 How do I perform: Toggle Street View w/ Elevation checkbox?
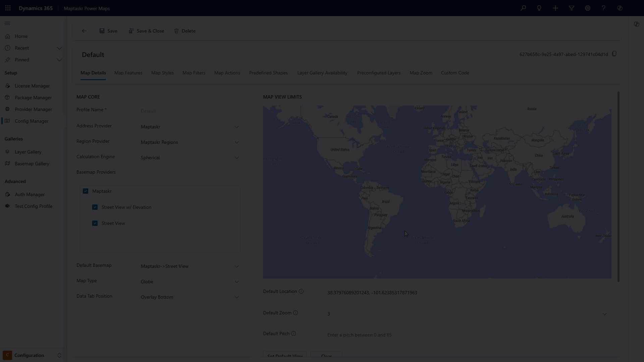click(x=95, y=207)
